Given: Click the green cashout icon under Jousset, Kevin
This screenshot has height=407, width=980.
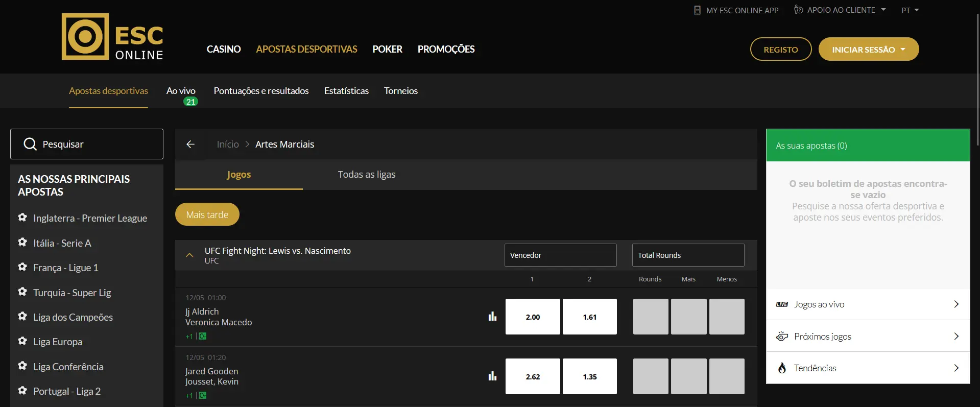Looking at the screenshot, I should 203,395.
